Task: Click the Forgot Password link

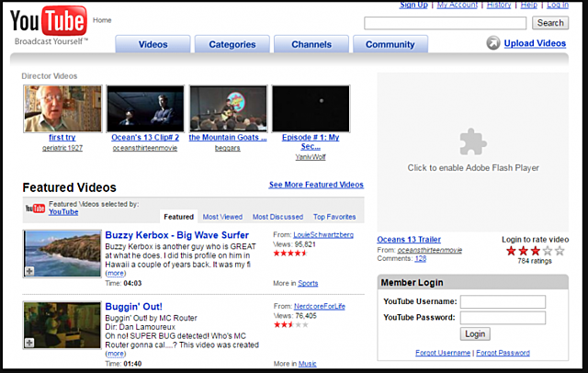Action: click(x=503, y=353)
